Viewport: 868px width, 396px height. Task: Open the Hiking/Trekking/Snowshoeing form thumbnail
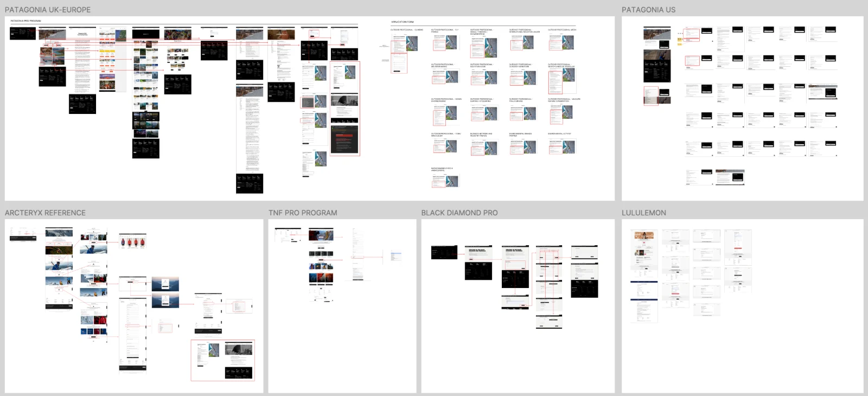pyautogui.click(x=484, y=46)
